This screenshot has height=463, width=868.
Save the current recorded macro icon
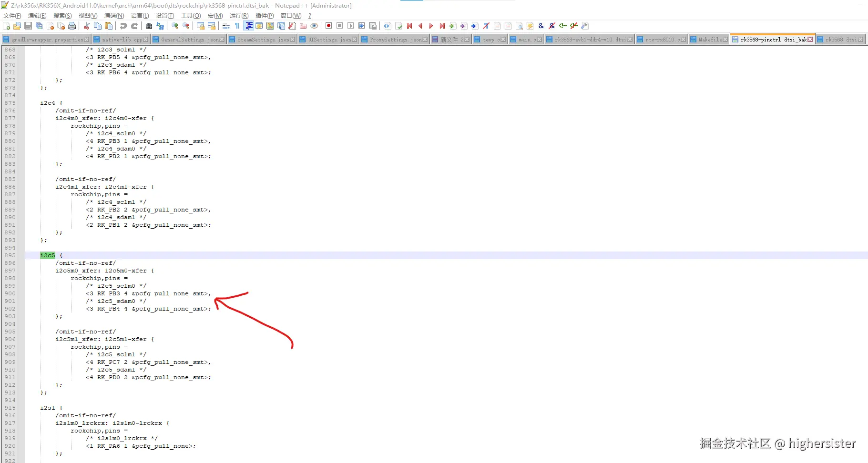click(373, 26)
